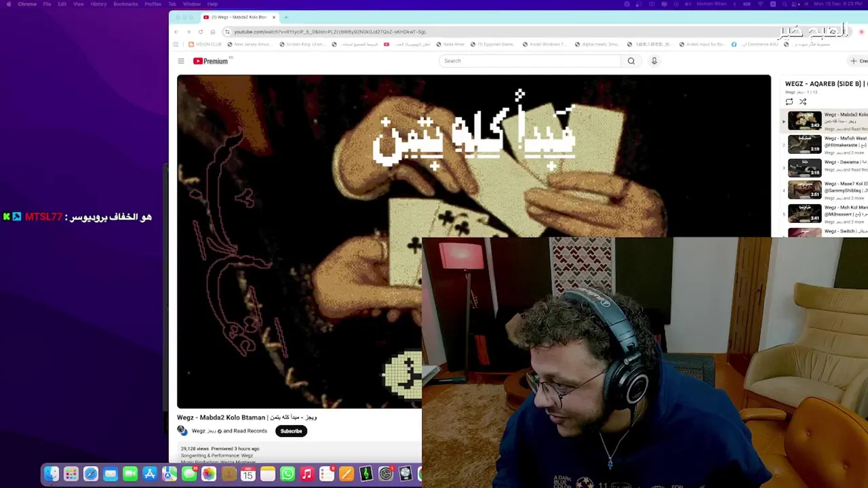
Task: Open Notes from the dock
Action: point(268,474)
